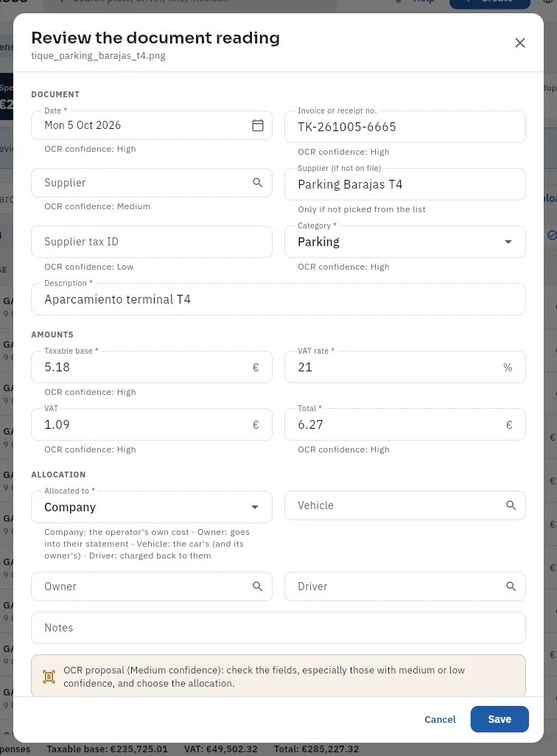
Task: Click the search icon in Owner field
Action: coord(258,587)
